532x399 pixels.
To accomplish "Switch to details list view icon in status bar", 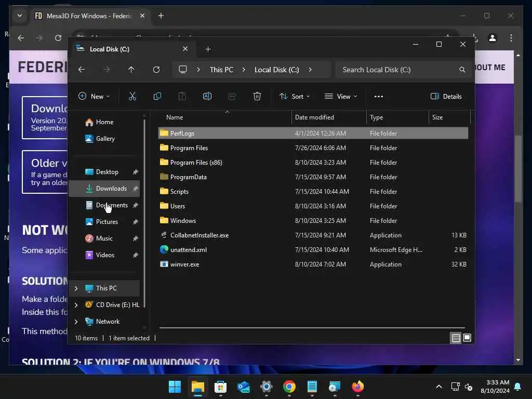I will 456,338.
